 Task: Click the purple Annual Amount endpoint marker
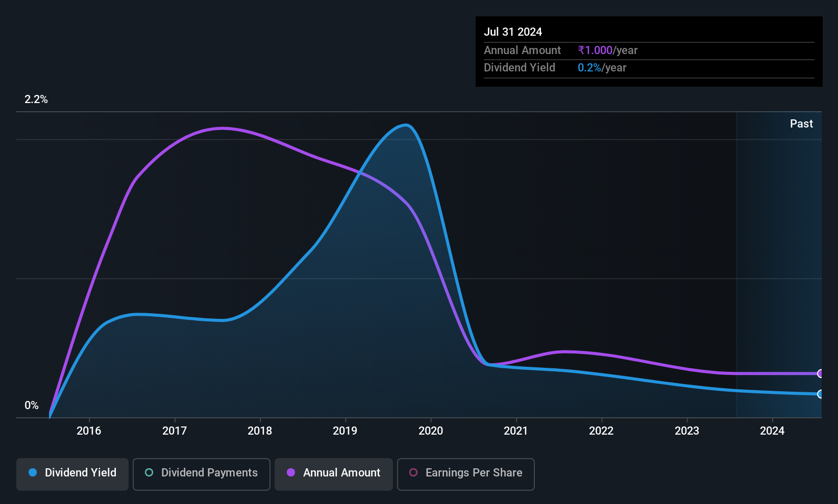(820, 374)
